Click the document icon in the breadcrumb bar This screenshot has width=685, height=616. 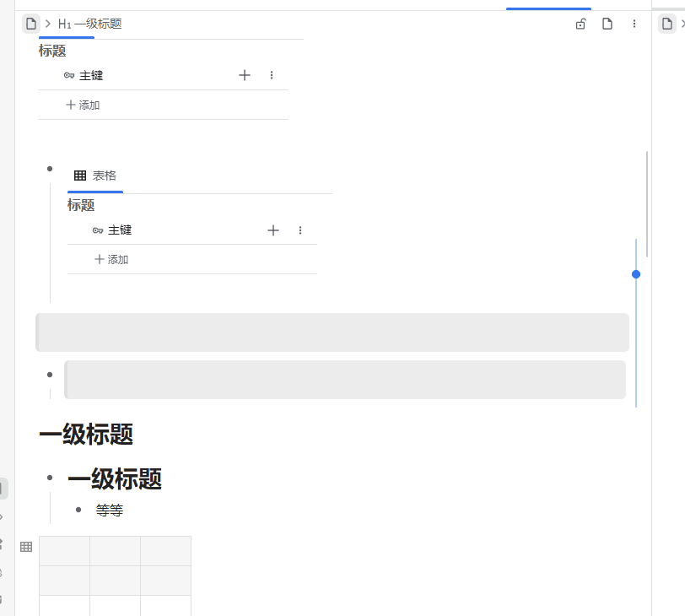point(31,23)
